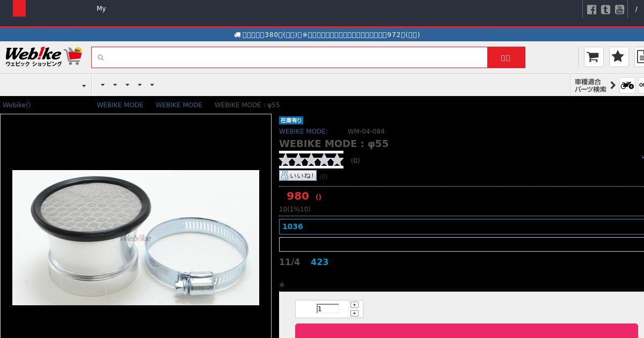Click the WEBIKE MODE : φ55 breadcrumb text
The image size is (644, 338).
coord(247,105)
